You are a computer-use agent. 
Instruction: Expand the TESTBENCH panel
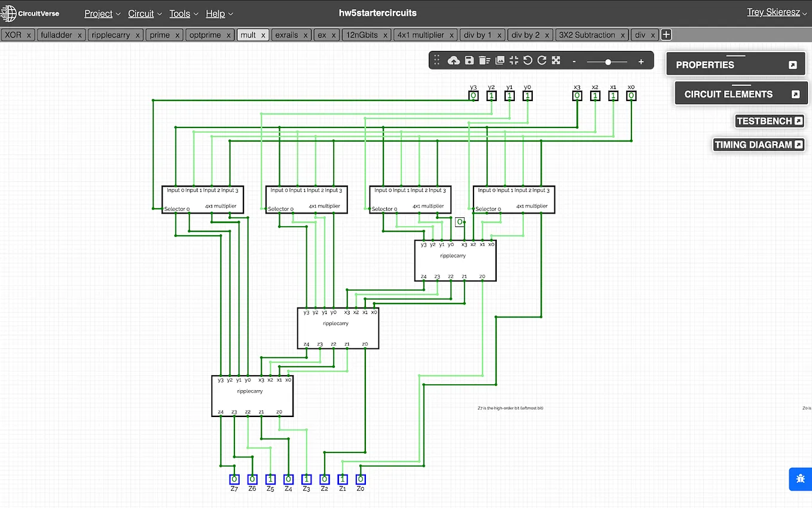coord(769,121)
